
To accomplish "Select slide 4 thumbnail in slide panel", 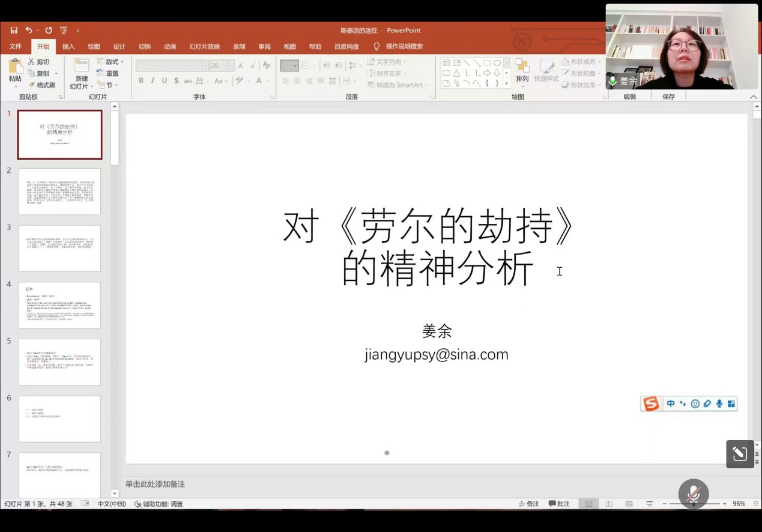I will coord(59,305).
